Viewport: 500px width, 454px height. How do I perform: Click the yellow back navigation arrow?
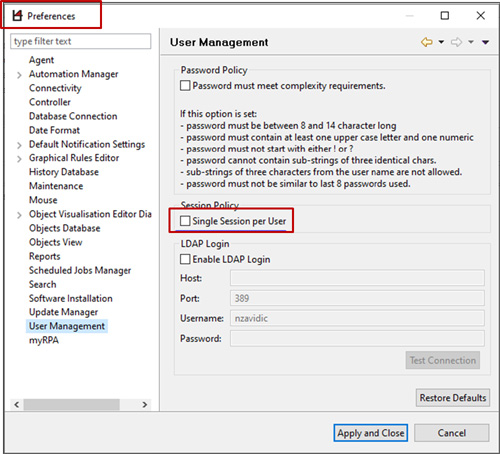click(x=427, y=42)
